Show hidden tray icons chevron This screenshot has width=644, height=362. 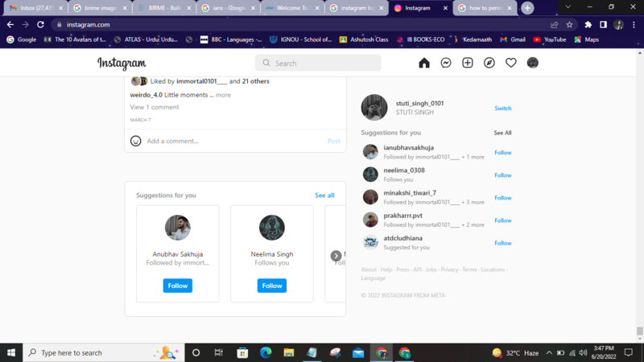549,352
